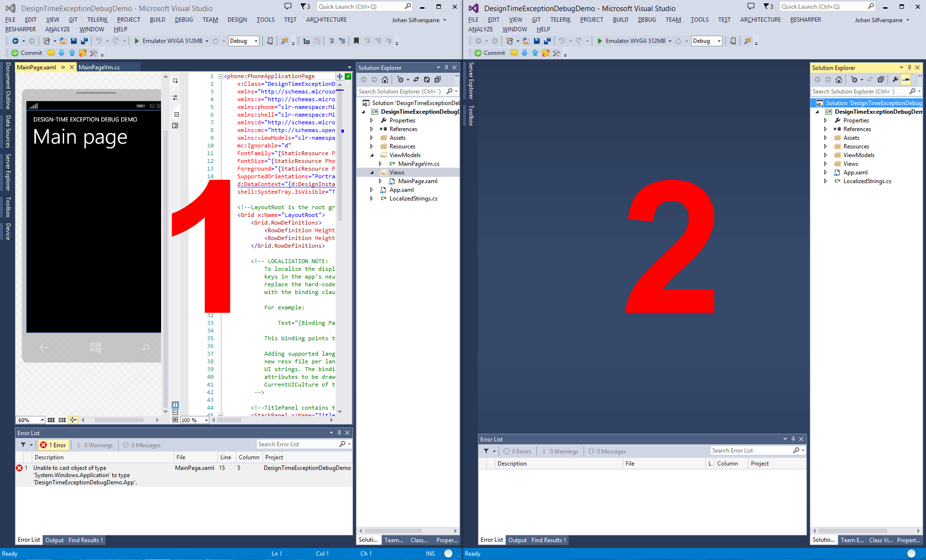Toggle the 1 Error filter in Error List
The width and height of the screenshot is (926, 560).
click(53, 445)
